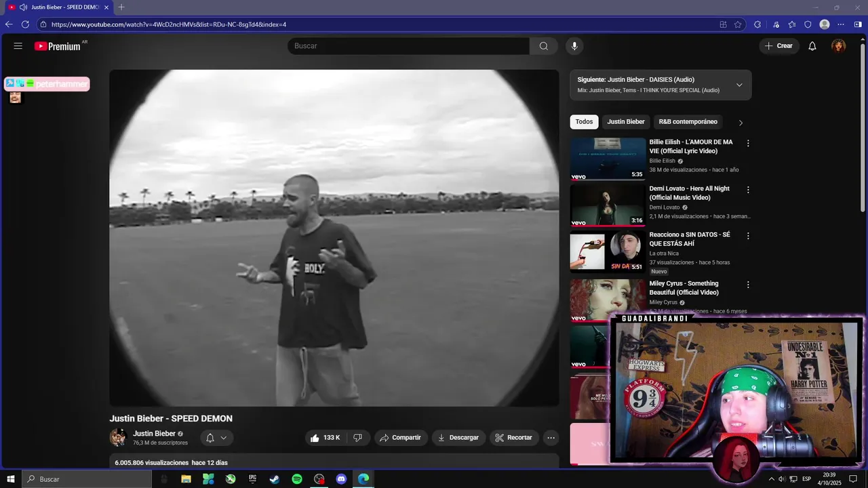
Task: Focus the YouTube Buscar search field
Action: point(408,46)
